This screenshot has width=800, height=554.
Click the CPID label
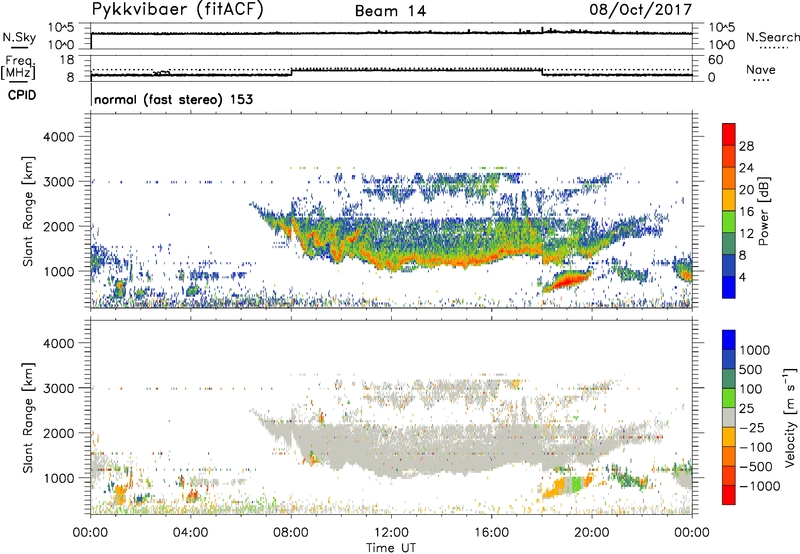pyautogui.click(x=22, y=95)
